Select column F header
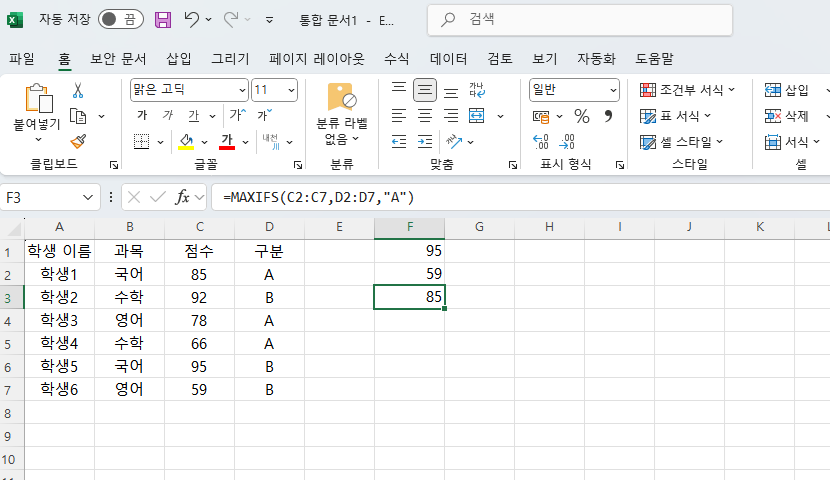The width and height of the screenshot is (830, 480). point(410,227)
